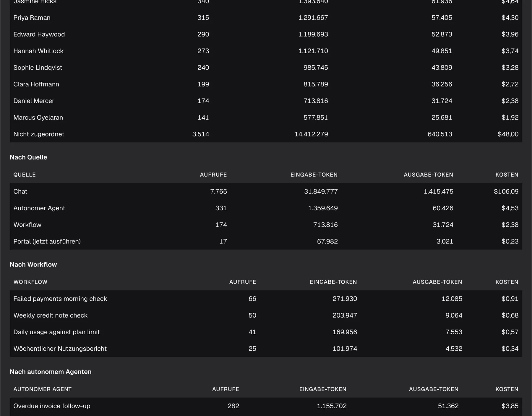Select Wöchentlicher Nutzungsbericht workflow row
532x416 pixels.
(266, 349)
